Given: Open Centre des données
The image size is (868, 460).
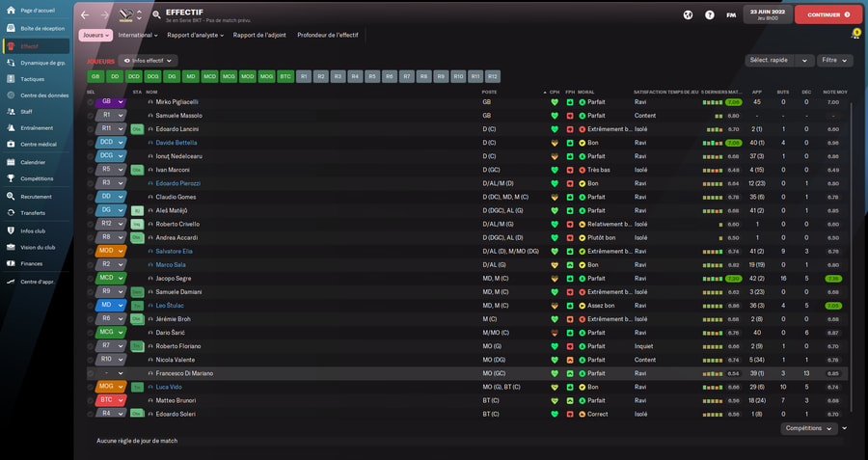Looking at the screenshot, I should 36,95.
